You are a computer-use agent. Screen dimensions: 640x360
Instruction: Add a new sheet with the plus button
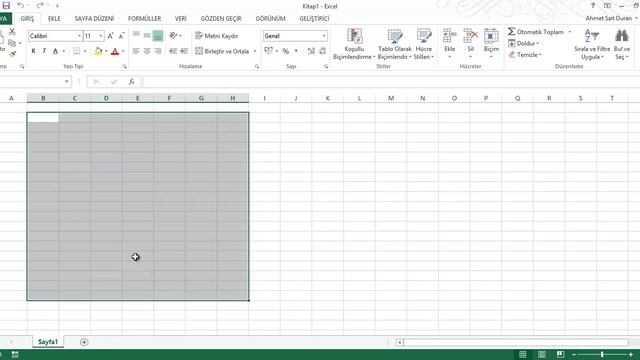(84, 342)
